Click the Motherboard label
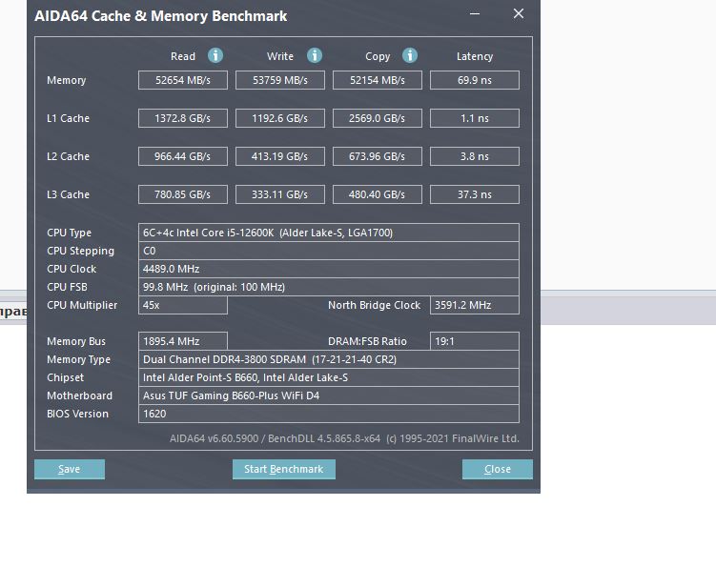The height and width of the screenshot is (588, 716). click(79, 395)
